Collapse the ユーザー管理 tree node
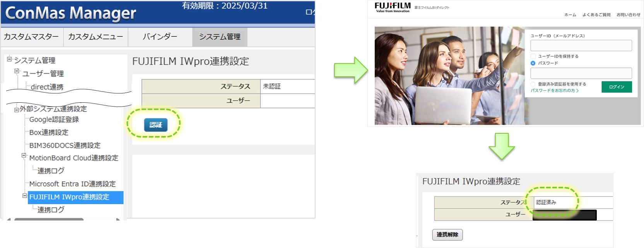Viewport: 644px width, 248px height. (x=17, y=71)
